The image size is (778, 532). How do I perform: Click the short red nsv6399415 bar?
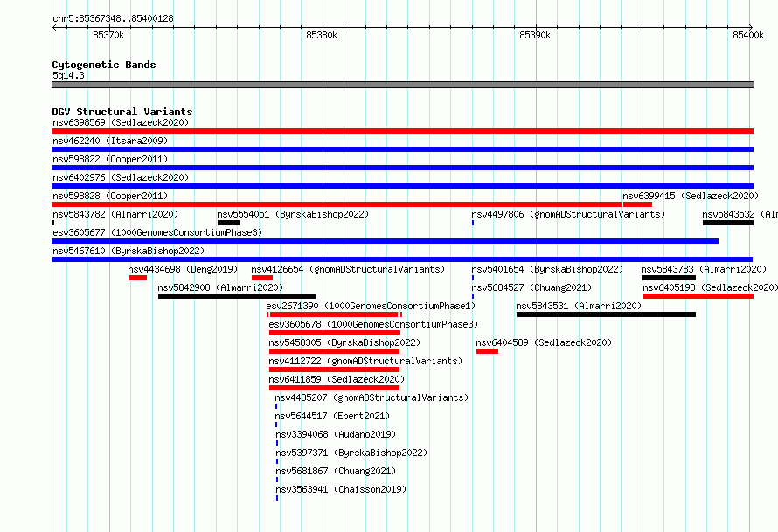(637, 204)
